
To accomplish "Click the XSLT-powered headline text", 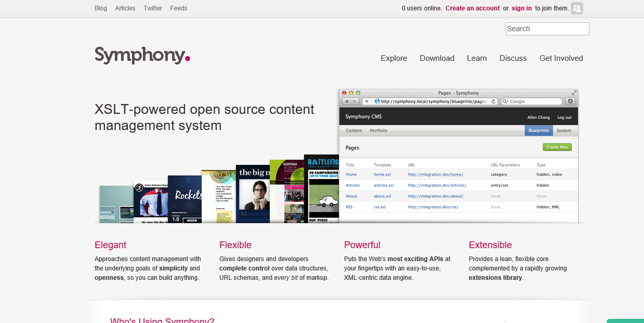I will pyautogui.click(x=204, y=118).
